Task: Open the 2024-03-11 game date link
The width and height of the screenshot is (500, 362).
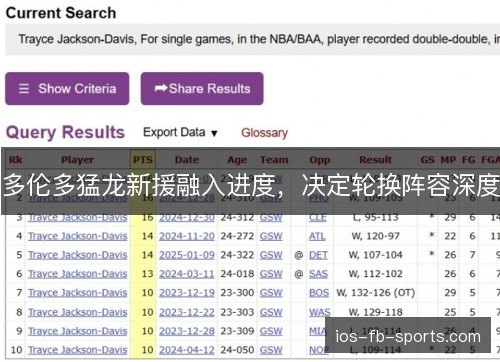Action: pos(187,274)
